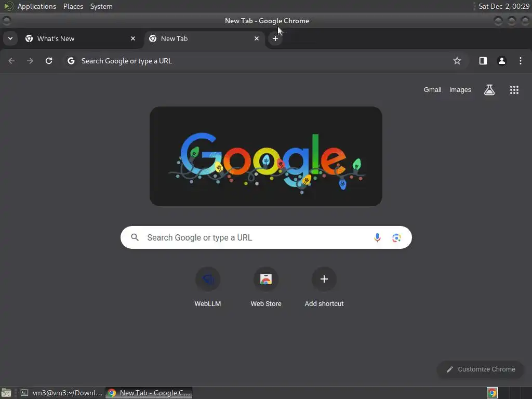This screenshot has height=399, width=532.
Task: Open the Images link
Action: (x=460, y=90)
